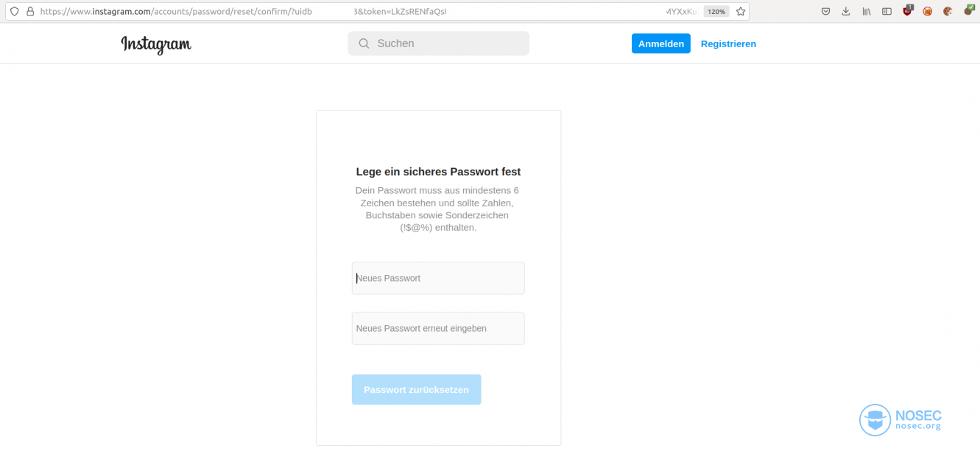Open the orange crossed-out extension icon
Viewport: 980px width, 454px height.
[928, 11]
